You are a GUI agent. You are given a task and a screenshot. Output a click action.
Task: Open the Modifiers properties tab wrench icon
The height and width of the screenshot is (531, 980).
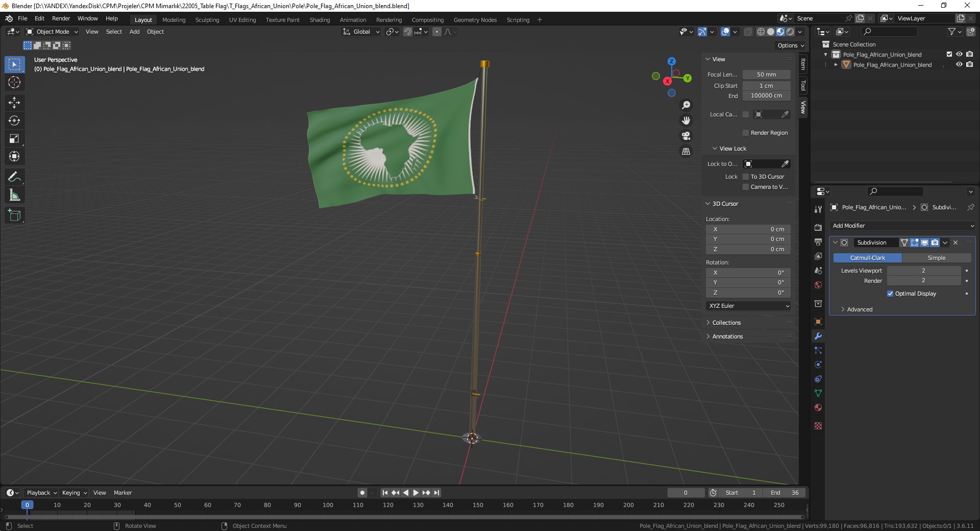pos(818,336)
